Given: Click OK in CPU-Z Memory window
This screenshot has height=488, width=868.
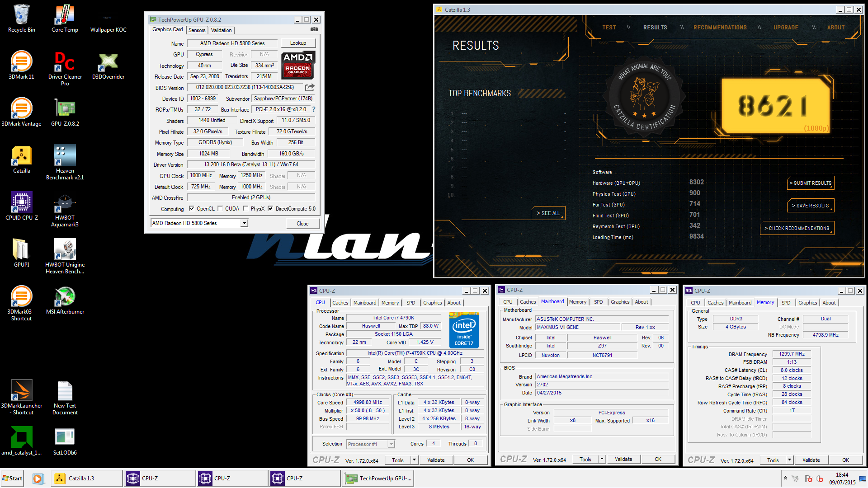Looking at the screenshot, I should (x=845, y=460).
